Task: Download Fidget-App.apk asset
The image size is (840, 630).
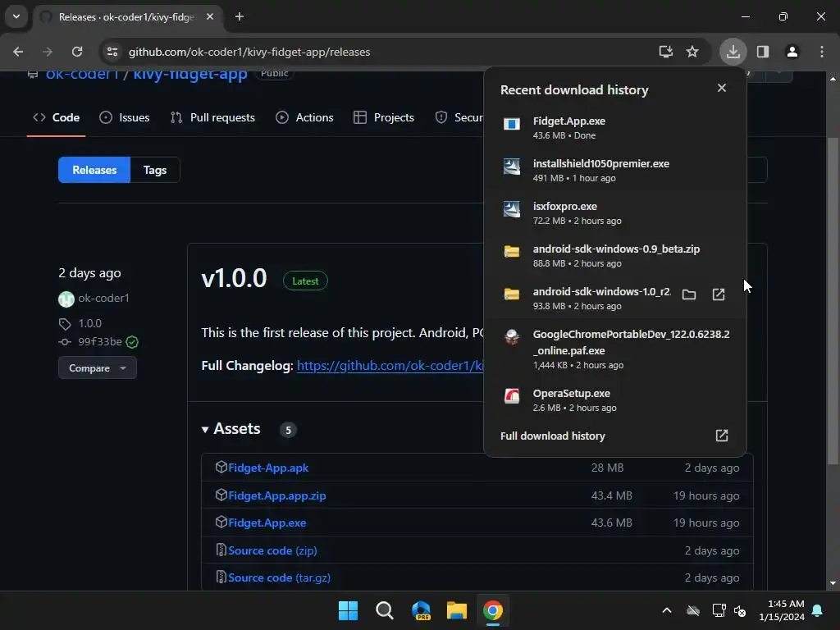Action: pyautogui.click(x=268, y=468)
